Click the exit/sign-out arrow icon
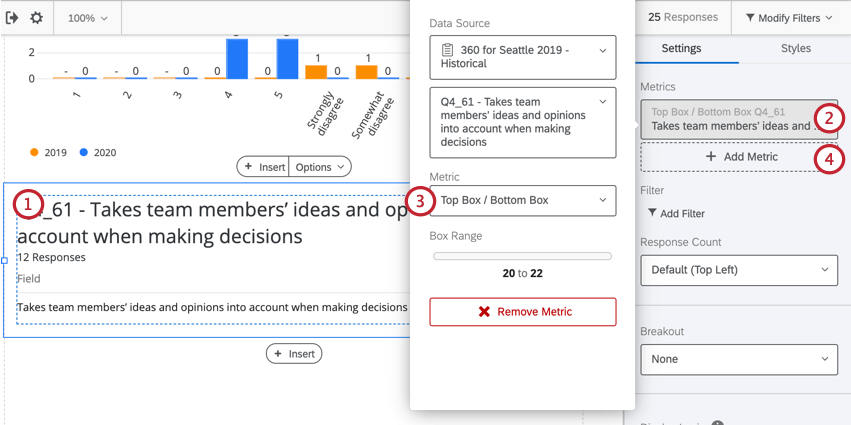 click(x=13, y=18)
